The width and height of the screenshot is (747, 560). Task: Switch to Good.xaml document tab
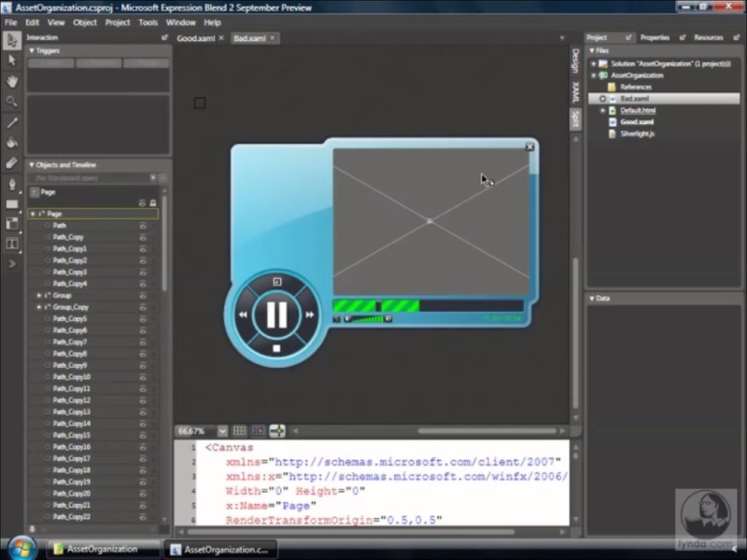[x=196, y=38]
